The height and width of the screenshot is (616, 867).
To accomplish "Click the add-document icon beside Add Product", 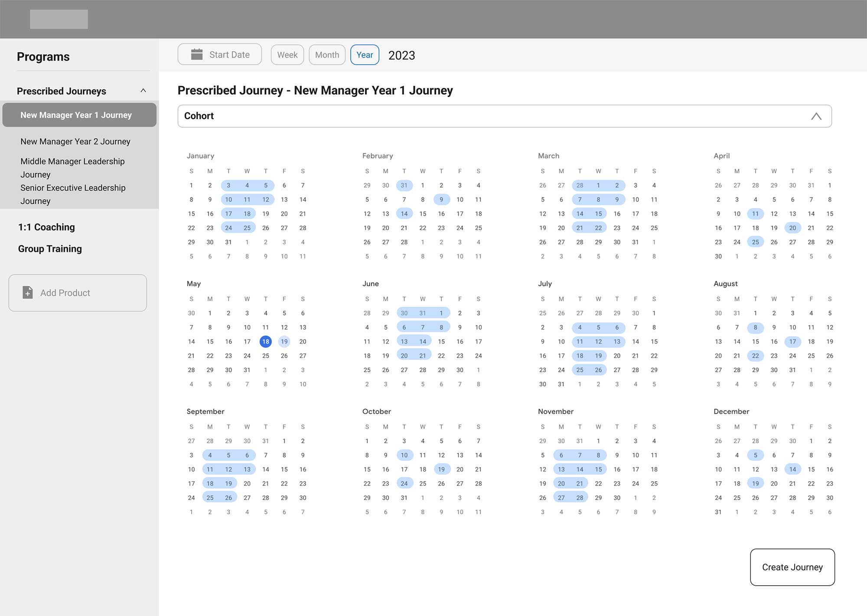I will point(28,293).
